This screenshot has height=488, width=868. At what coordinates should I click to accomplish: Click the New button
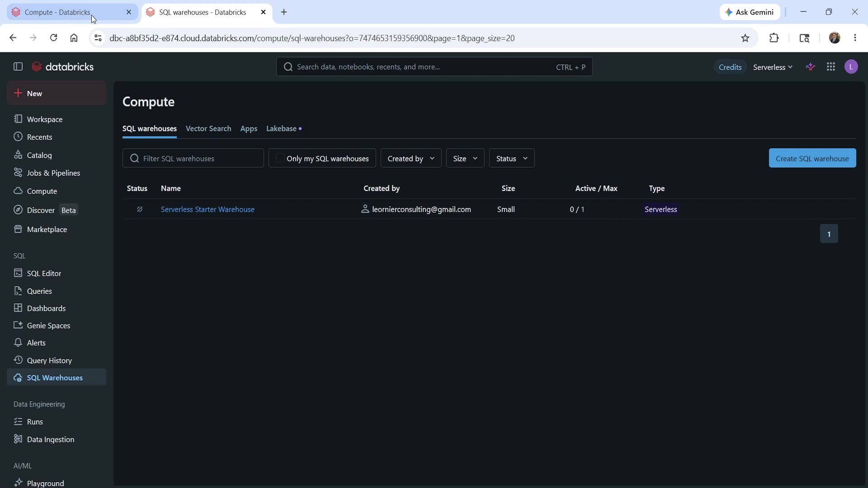57,94
